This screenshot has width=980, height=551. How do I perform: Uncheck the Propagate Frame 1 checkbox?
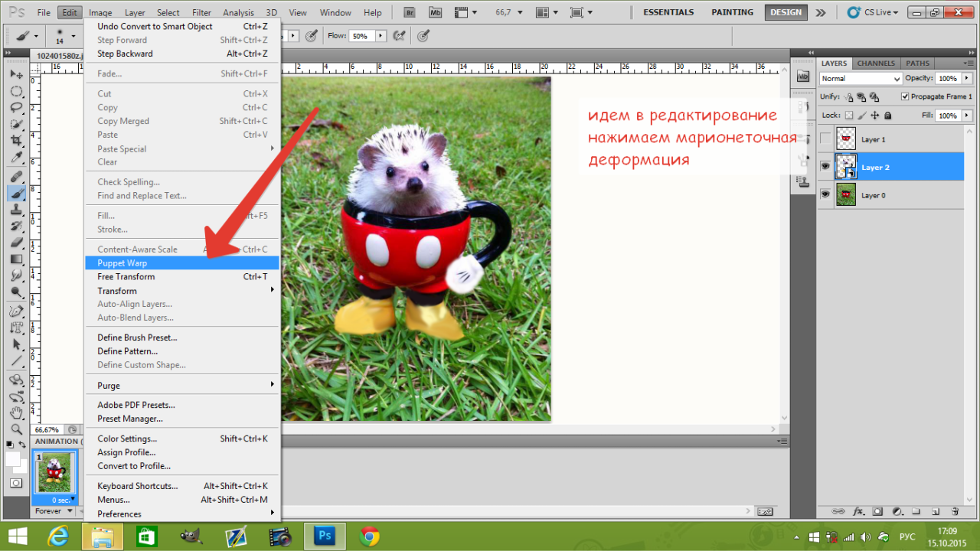[905, 96]
